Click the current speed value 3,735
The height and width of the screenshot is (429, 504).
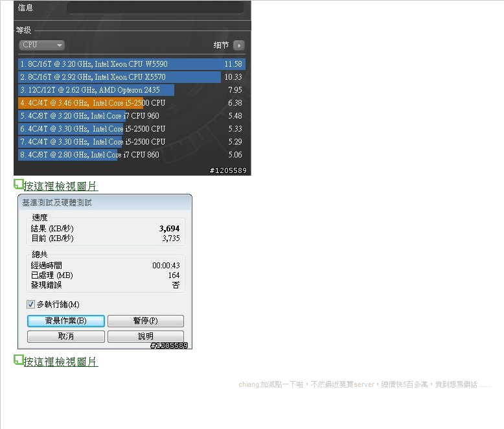coord(170,238)
